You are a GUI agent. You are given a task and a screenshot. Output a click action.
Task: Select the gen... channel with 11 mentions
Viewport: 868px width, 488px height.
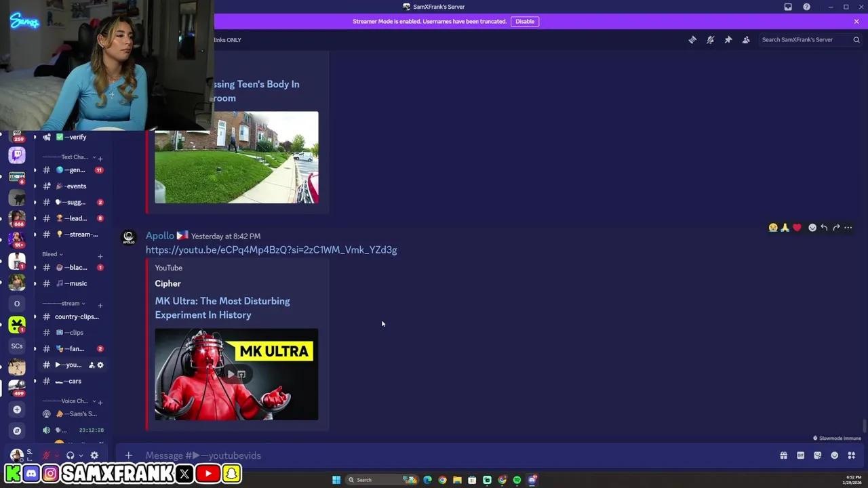point(72,170)
